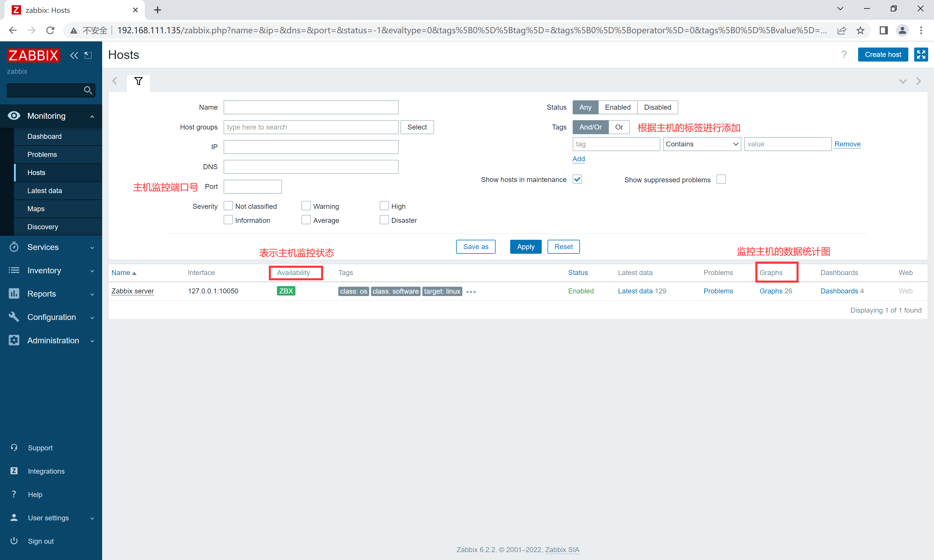
Task: Click ZBX availability badge for Zabbix server
Action: 286,291
